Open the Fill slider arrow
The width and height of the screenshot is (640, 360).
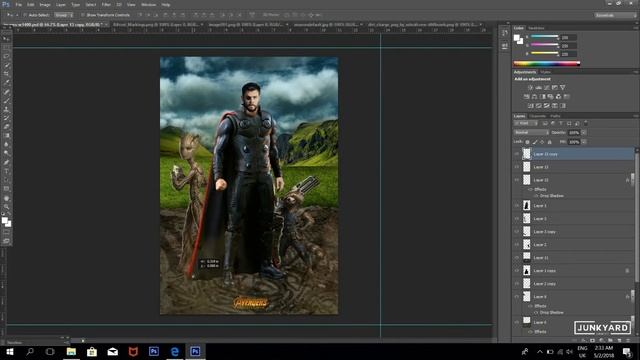(584, 142)
